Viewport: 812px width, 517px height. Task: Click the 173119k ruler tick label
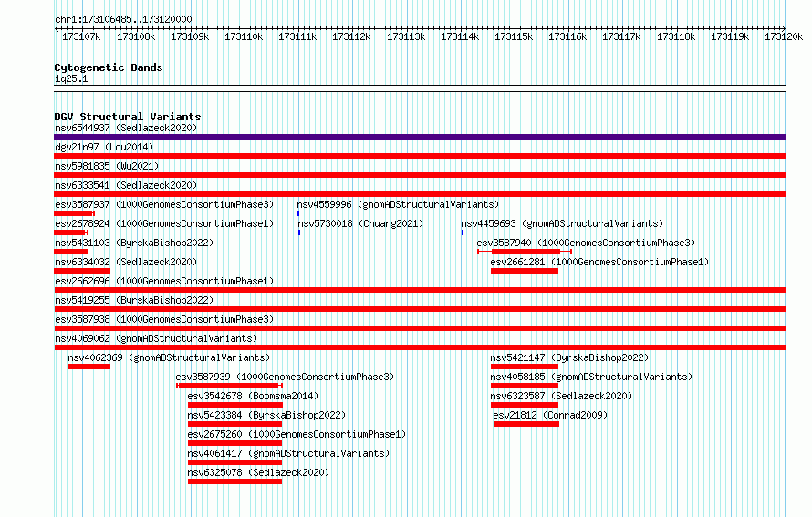coord(730,36)
